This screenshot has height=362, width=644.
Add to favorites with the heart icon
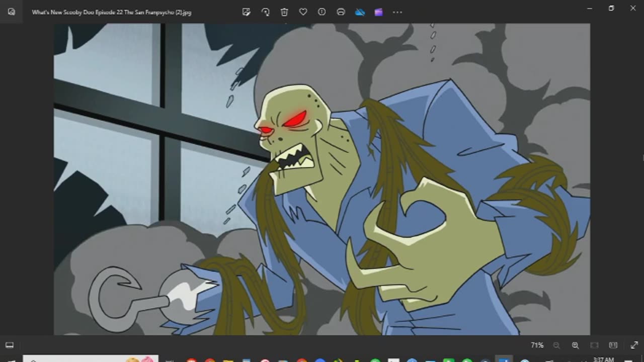coord(303,12)
